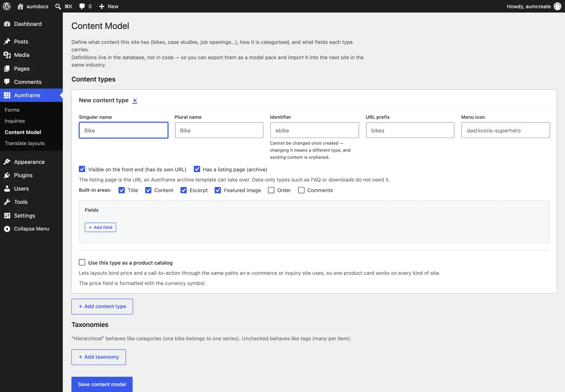Check Use this type as a product catalog
This screenshot has height=392, width=565.
click(x=82, y=262)
